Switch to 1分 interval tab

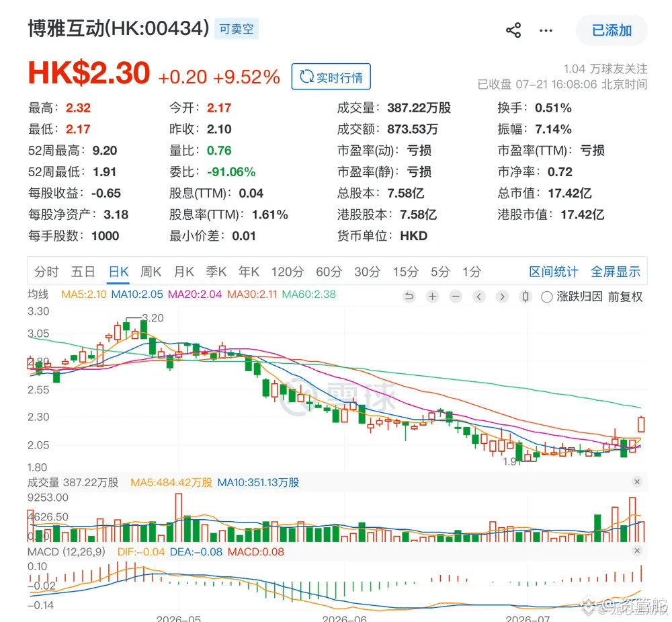click(x=472, y=272)
